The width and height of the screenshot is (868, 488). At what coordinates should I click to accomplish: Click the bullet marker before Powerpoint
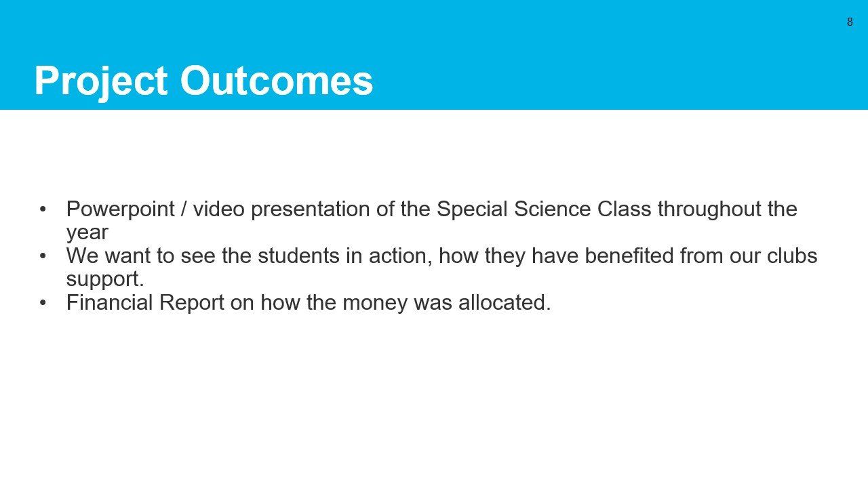pos(43,209)
